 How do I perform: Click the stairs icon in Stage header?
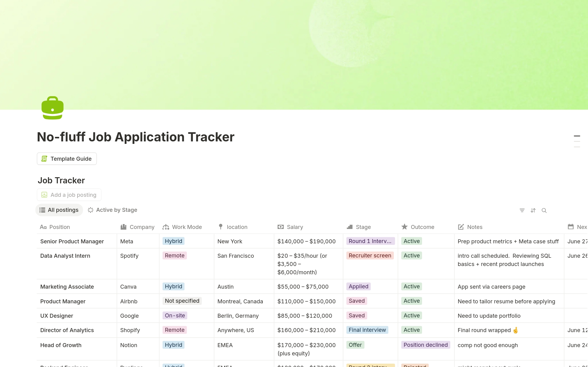pyautogui.click(x=350, y=227)
